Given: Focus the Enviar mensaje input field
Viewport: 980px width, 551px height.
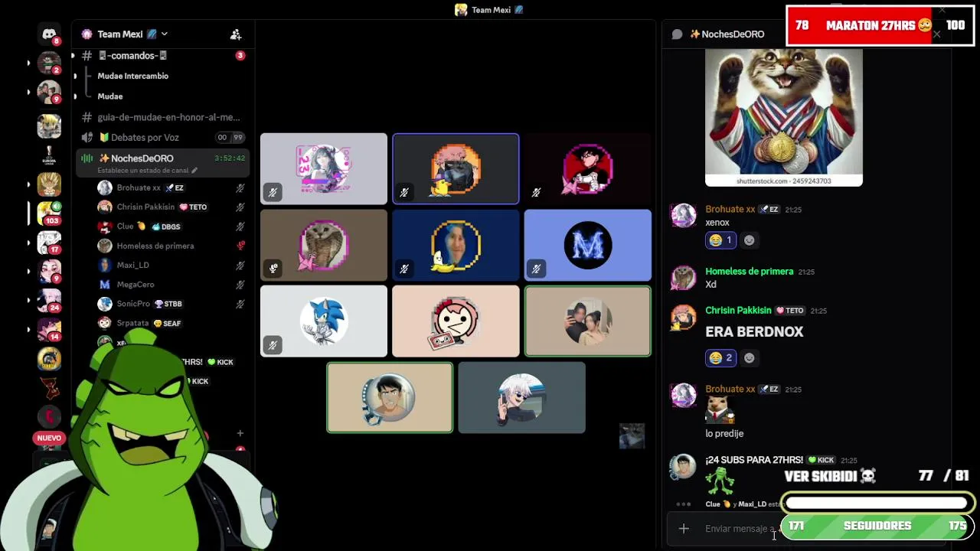Looking at the screenshot, I should click(741, 529).
